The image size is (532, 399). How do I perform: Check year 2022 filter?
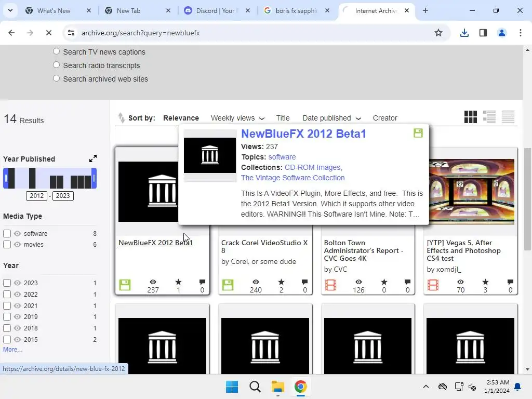(x=7, y=294)
